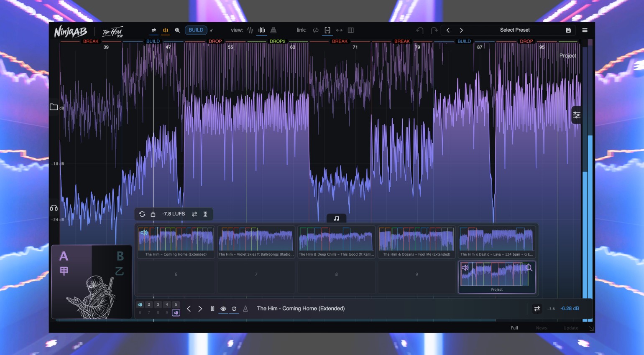Open the BUILD section type dropdown
644x355 pixels.
click(x=196, y=30)
